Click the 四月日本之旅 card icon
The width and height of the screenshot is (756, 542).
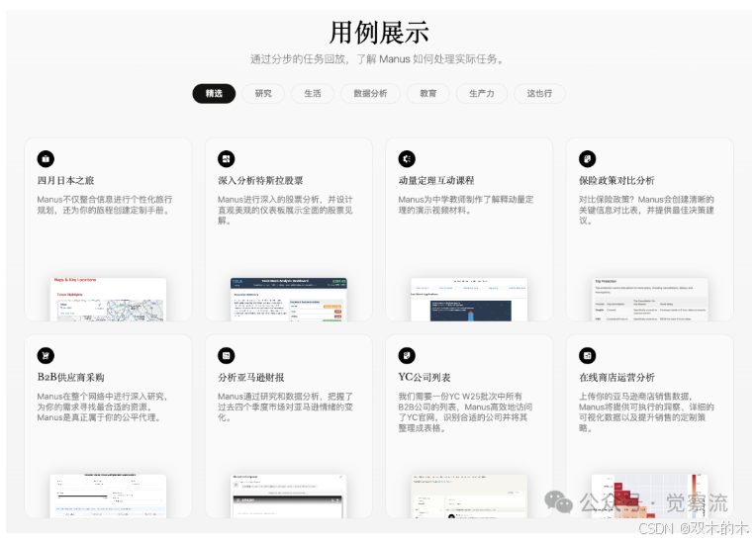46,158
